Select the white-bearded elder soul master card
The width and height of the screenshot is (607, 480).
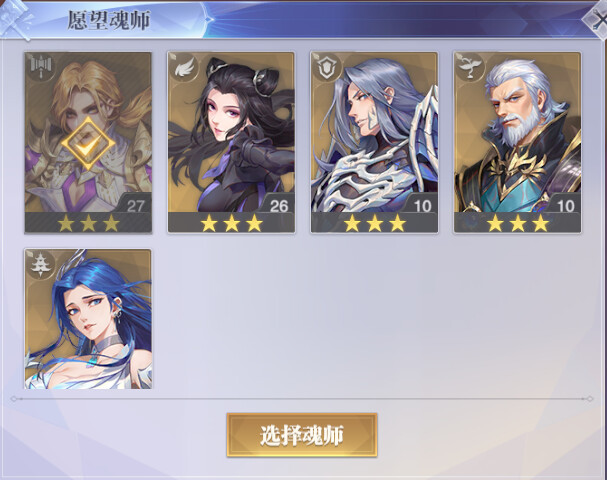[x=518, y=142]
